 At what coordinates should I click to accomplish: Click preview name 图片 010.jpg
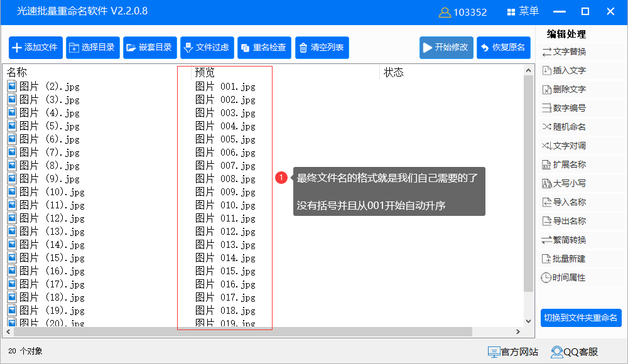pos(225,205)
